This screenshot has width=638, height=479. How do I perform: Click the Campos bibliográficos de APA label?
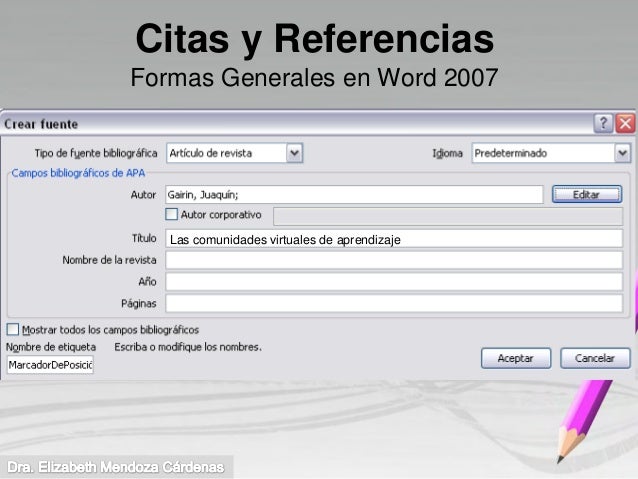click(78, 173)
